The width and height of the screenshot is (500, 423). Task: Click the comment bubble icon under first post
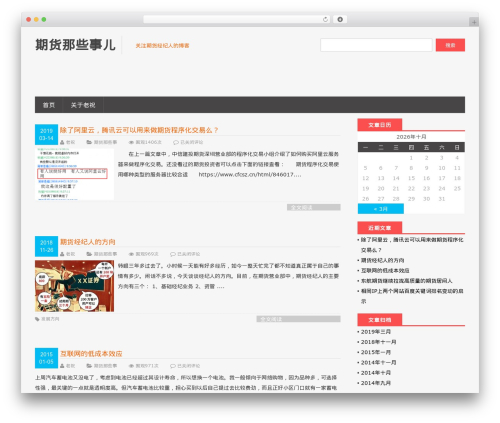[176, 142]
